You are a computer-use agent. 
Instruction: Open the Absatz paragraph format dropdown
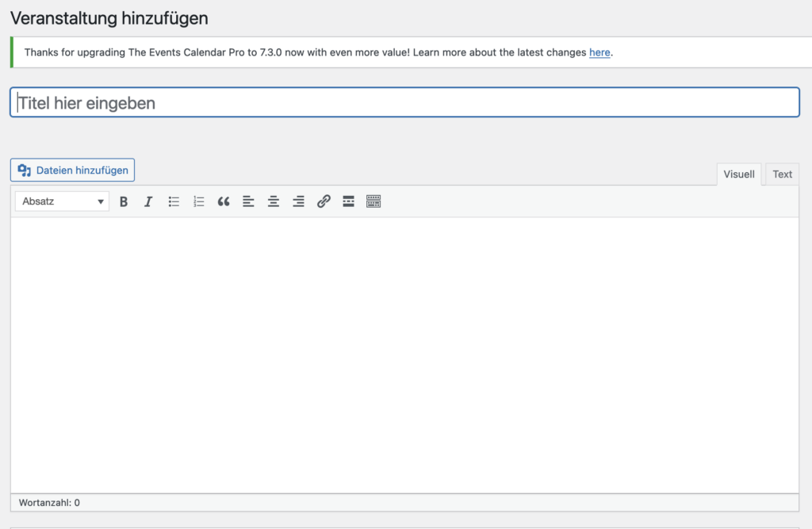coord(63,201)
